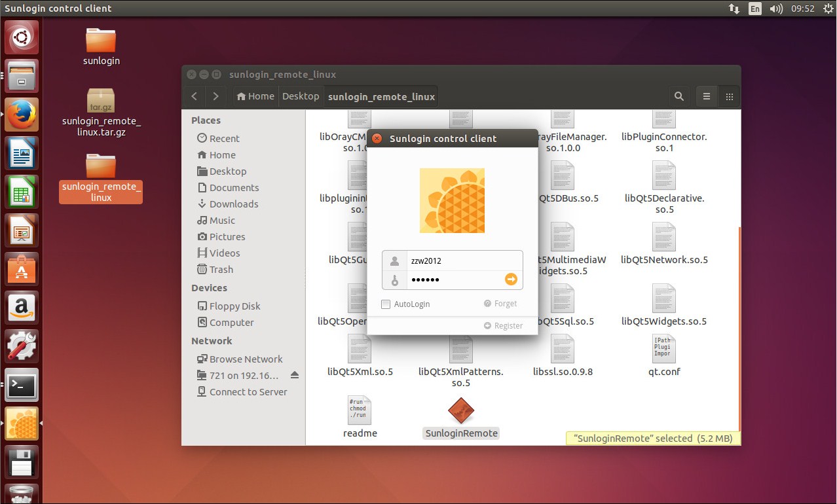
Task: Select the sunlogin folder on desktop
Action: pyautogui.click(x=101, y=46)
